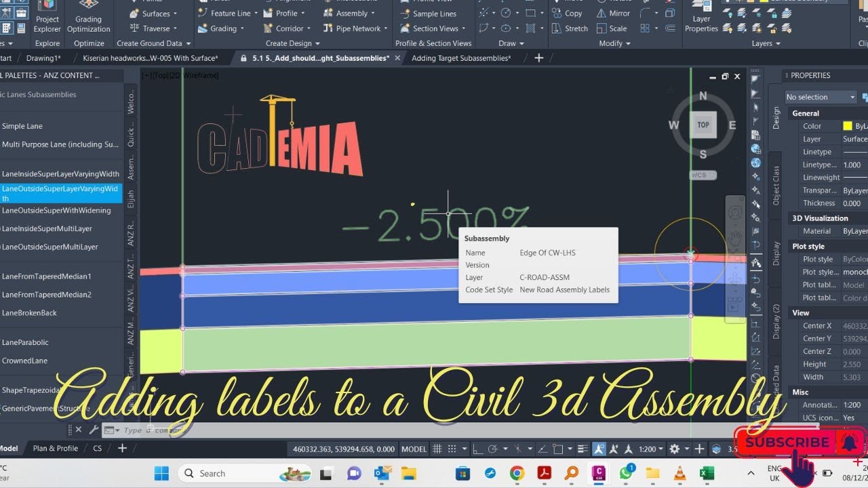
Task: Select LaneBrokenBack subassembly
Action: point(29,313)
